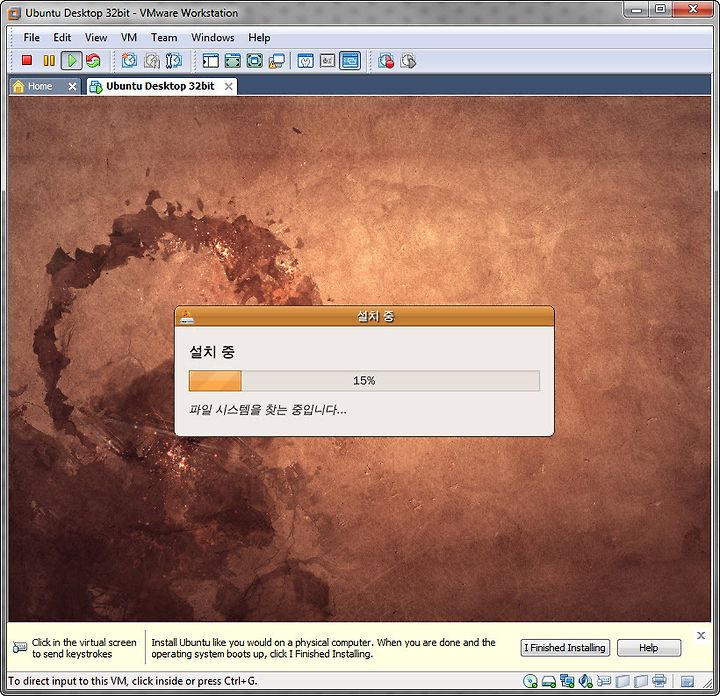Select the highlighted console view icon
720x696 pixels.
point(350,61)
